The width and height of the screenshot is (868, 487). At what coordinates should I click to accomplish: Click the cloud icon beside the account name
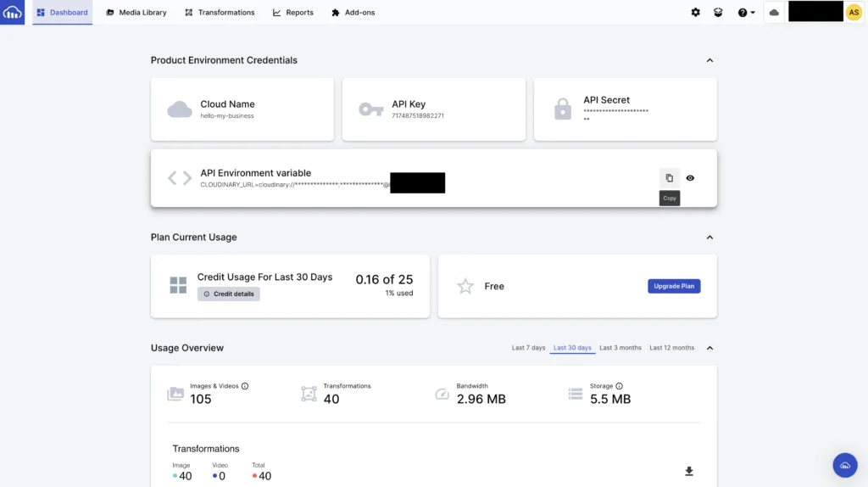774,12
